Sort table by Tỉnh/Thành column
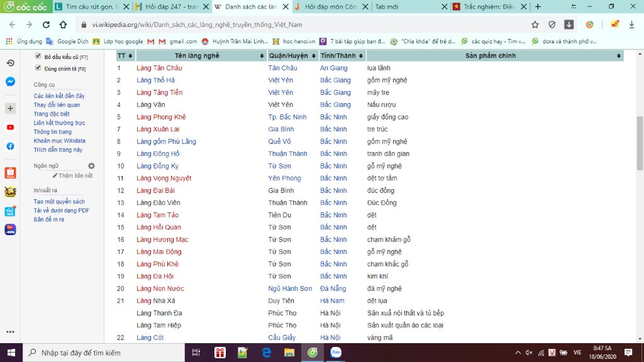Image resolution: width=644 pixels, height=362 pixels. 341,55
